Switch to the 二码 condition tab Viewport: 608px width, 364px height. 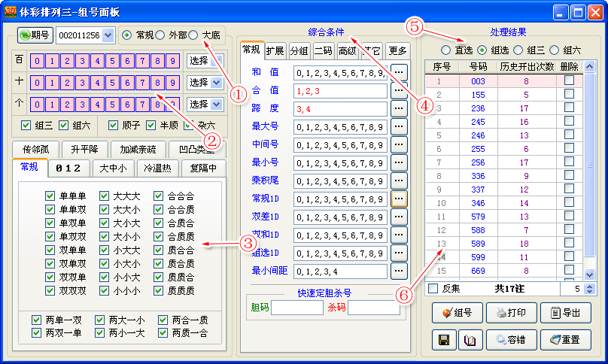[323, 51]
